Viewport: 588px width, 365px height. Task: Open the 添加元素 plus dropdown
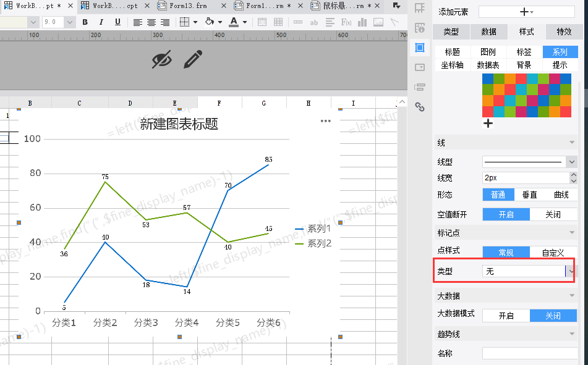click(x=527, y=12)
